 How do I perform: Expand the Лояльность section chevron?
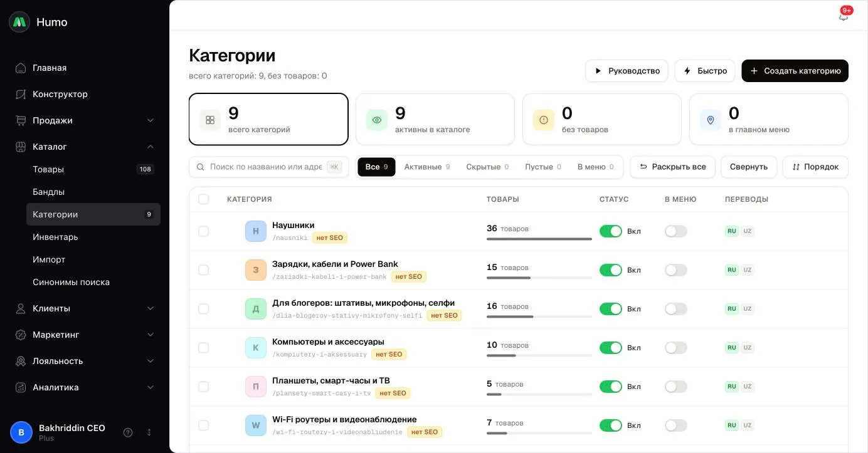(x=151, y=361)
